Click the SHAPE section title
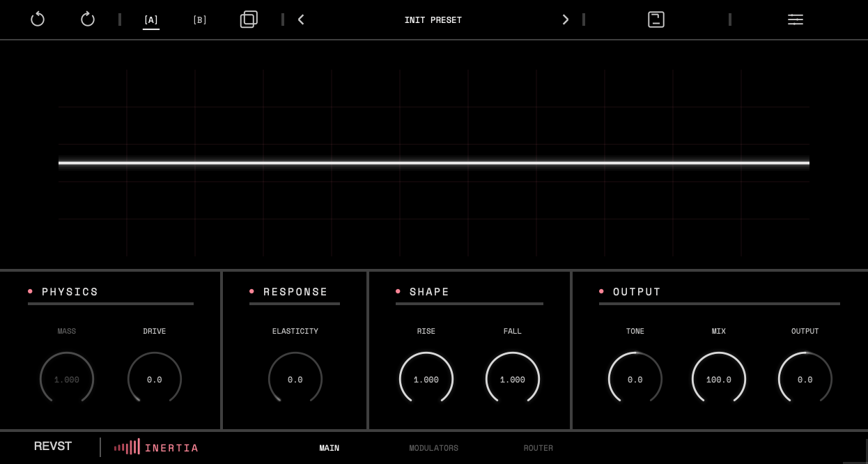This screenshot has width=868, height=464. pyautogui.click(x=430, y=292)
